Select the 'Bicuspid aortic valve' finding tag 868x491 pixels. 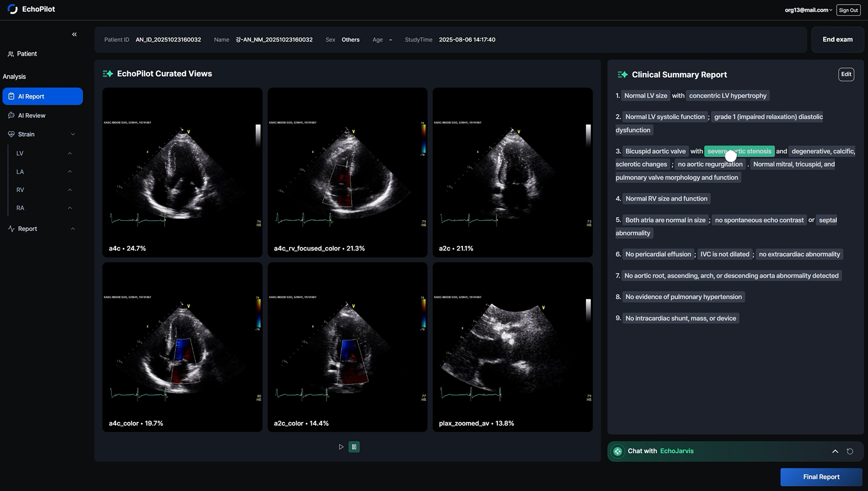coord(655,151)
